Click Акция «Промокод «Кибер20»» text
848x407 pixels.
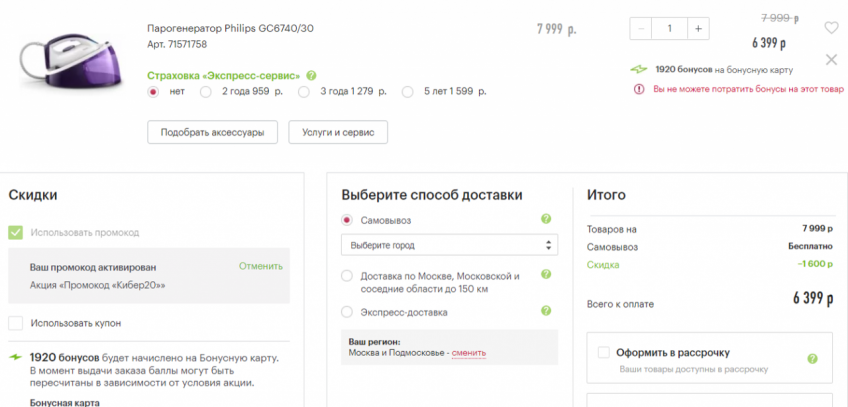click(97, 285)
